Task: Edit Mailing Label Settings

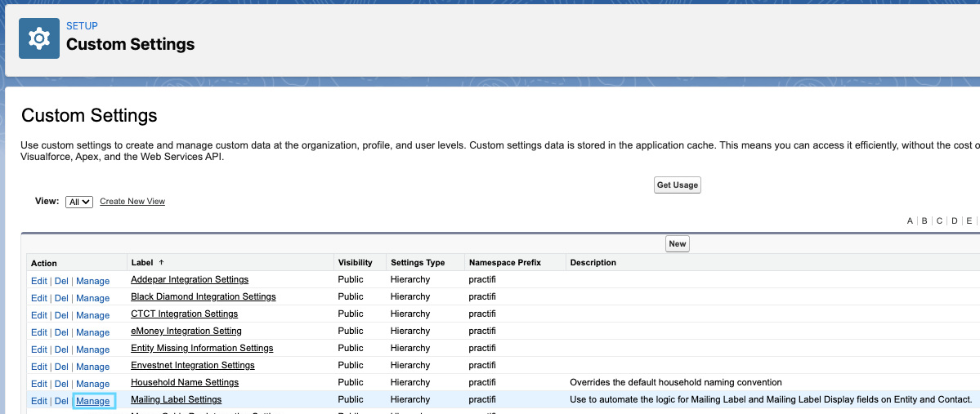Action: tap(38, 401)
